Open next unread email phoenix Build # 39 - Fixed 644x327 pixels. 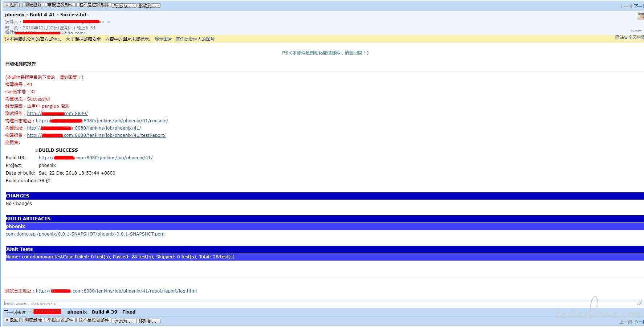pyautogui.click(x=101, y=312)
